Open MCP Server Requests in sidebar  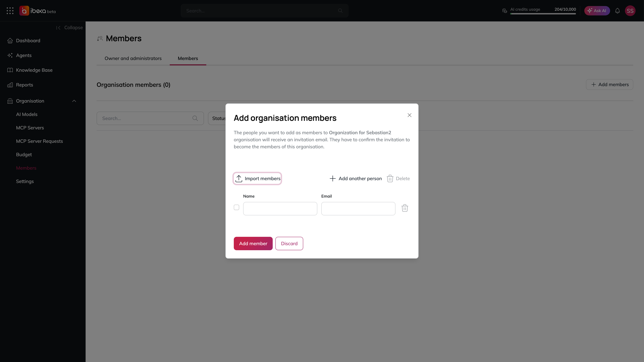[x=40, y=141]
